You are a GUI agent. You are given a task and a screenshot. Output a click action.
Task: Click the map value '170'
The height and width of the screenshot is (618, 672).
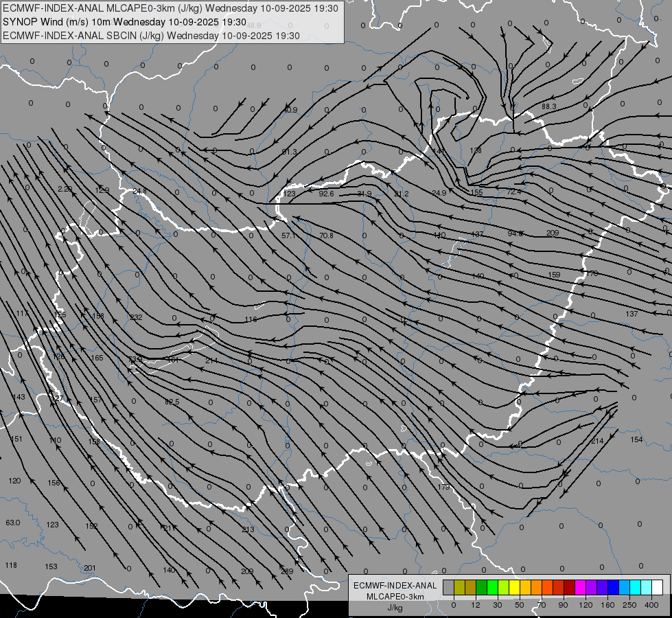coord(592,273)
